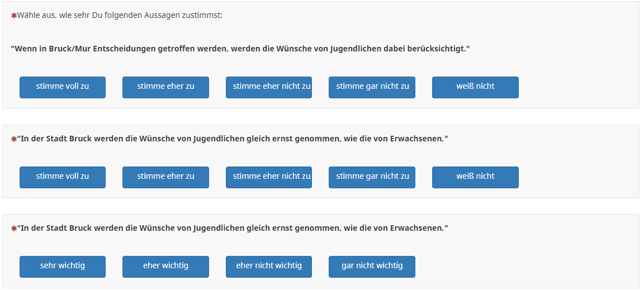The image size is (644, 290).
Task: Pick 'stimme eher nicht zu' in first question block
Action: coord(269,87)
